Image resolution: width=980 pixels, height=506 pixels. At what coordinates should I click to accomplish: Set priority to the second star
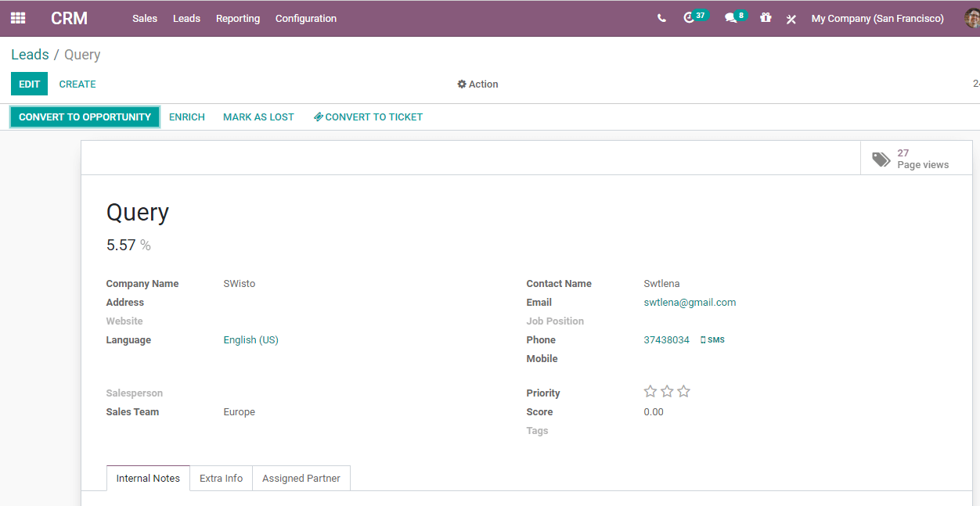click(667, 392)
